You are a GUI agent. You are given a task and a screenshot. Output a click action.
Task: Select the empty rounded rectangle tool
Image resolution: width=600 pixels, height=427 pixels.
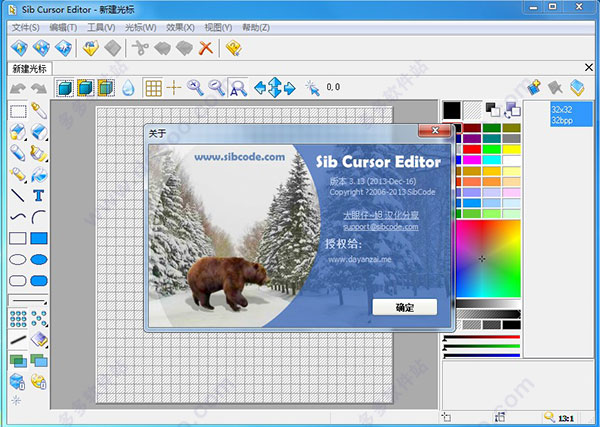point(18,280)
